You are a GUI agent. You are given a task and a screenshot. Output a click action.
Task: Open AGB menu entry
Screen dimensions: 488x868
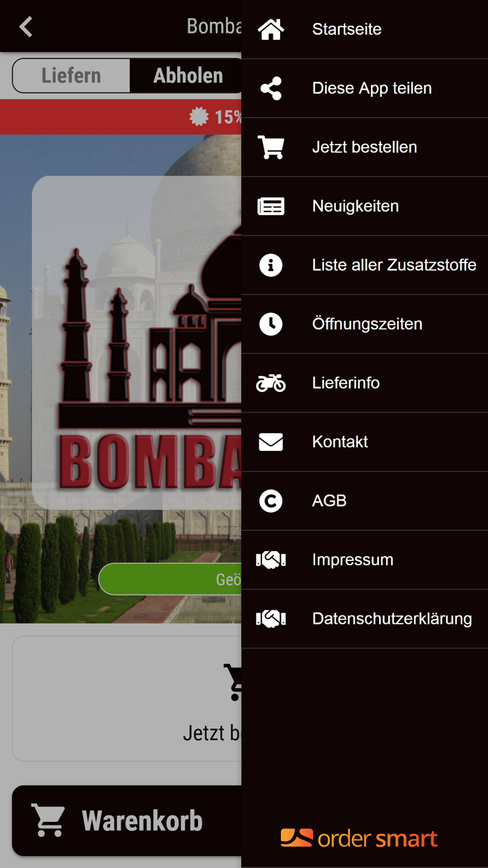[365, 501]
